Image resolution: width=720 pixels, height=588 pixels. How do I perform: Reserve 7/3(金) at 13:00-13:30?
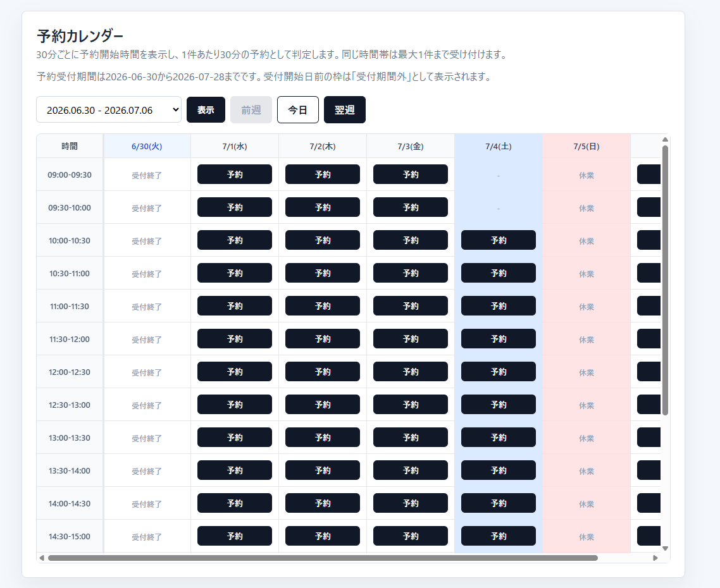pos(411,438)
